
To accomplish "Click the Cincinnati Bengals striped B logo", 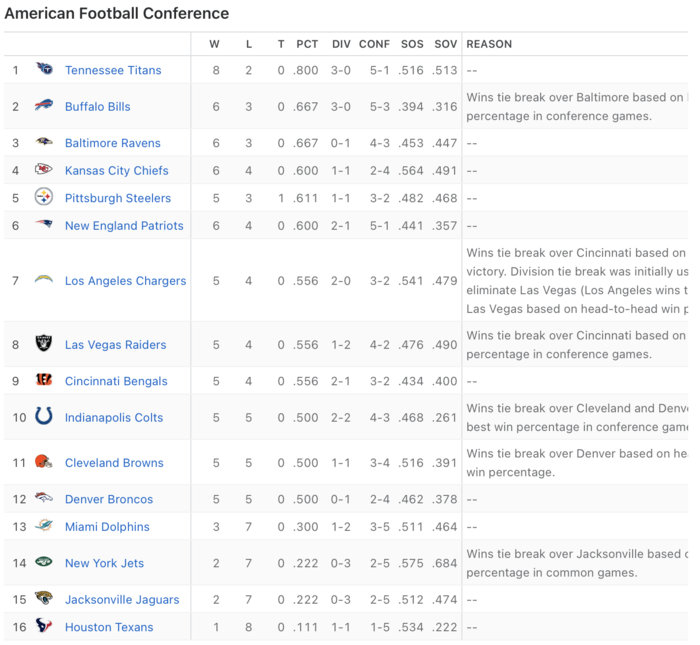I will pyautogui.click(x=44, y=380).
